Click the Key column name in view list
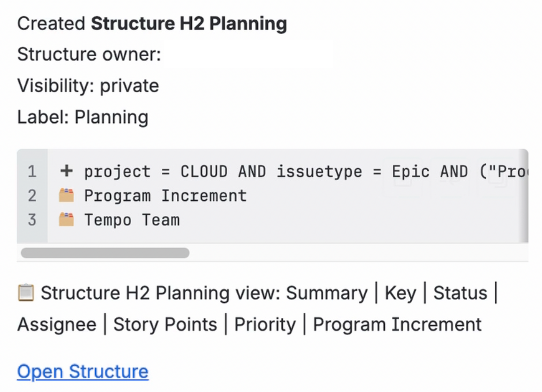Image resolution: width=542 pixels, height=392 pixels. coord(400,293)
